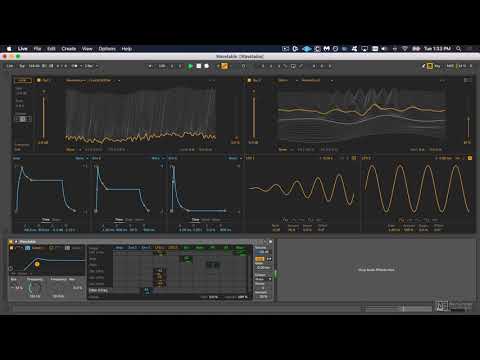This screenshot has width=480, height=360.
Task: Select the Slope tab under Amp envelope
Action: 56,220
